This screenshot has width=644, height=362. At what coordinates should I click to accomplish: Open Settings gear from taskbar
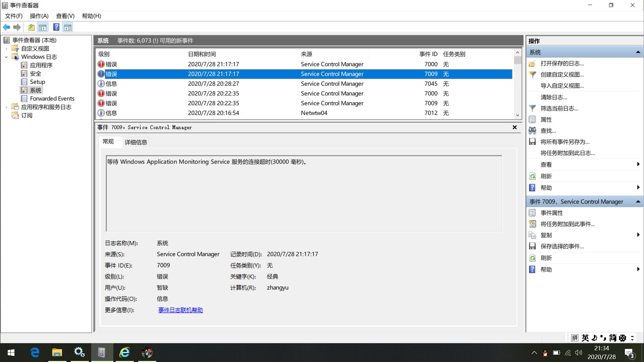coord(79,353)
